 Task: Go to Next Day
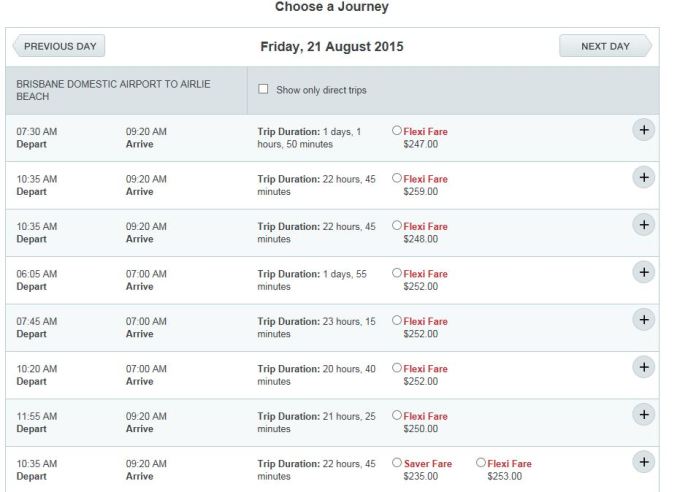click(x=605, y=47)
